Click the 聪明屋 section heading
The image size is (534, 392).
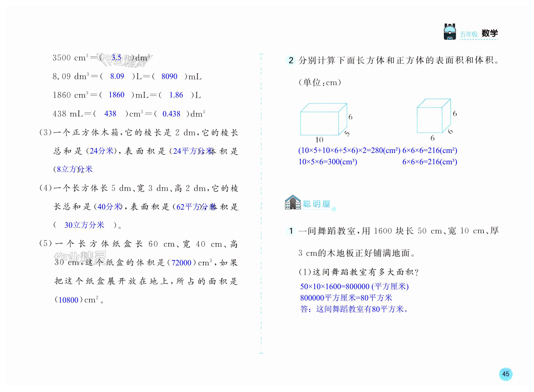(x=316, y=204)
